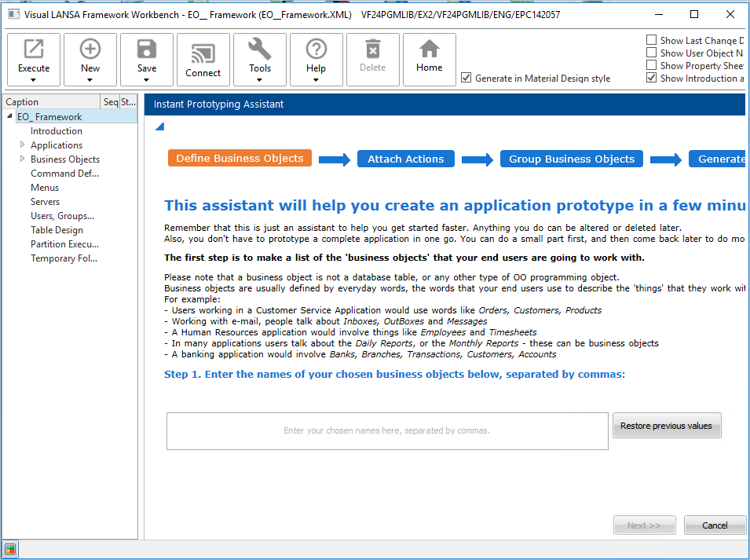Enable Show Property Sheet checkbox

click(x=652, y=64)
